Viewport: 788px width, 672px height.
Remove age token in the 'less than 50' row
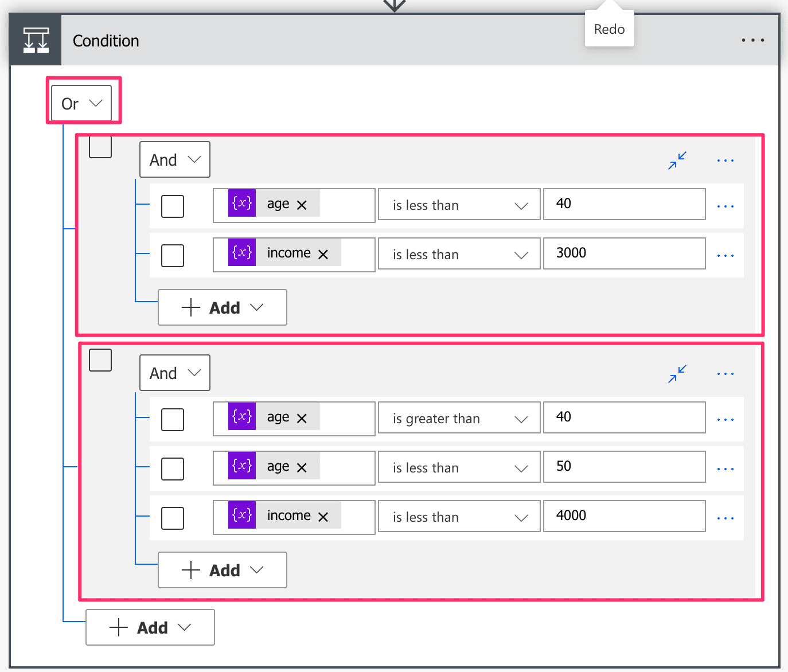click(x=302, y=468)
